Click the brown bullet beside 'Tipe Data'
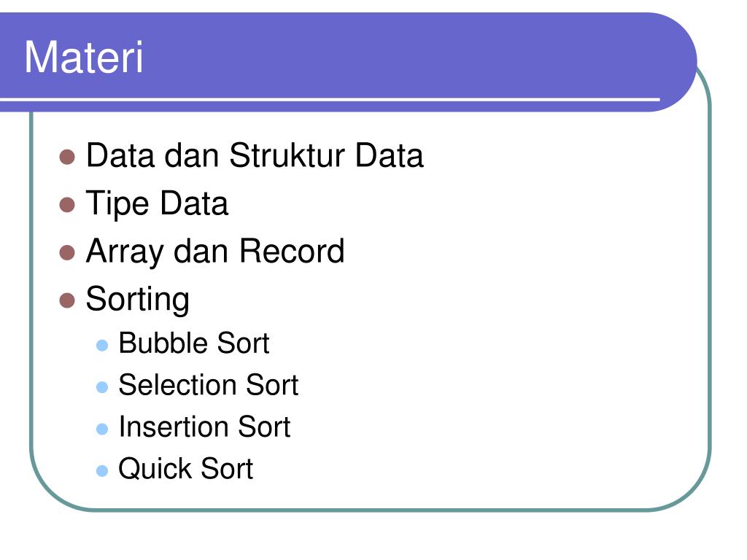The image size is (747, 560). tap(67, 205)
